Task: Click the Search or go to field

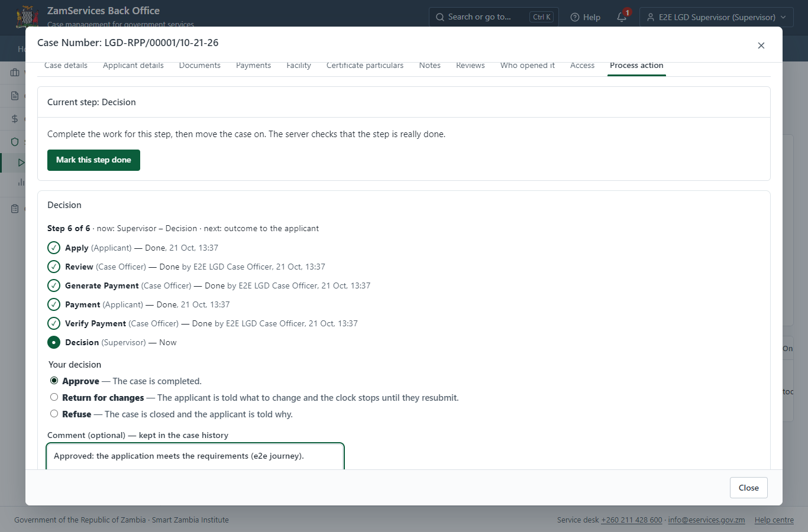Action: click(x=493, y=17)
